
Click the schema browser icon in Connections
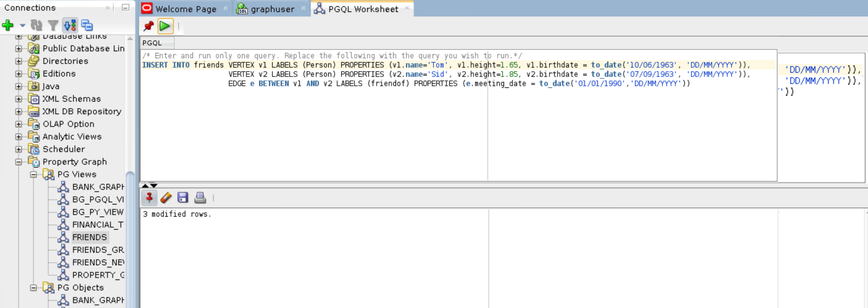click(x=70, y=25)
